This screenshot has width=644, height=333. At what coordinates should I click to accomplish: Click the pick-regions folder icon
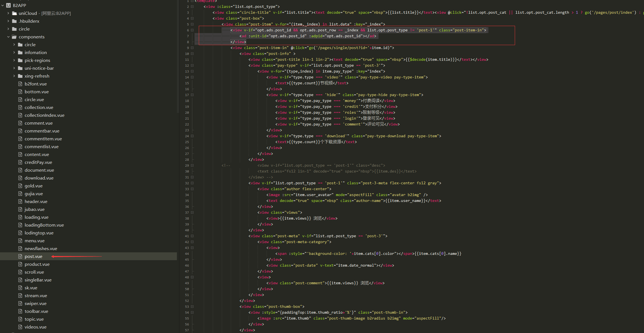click(x=20, y=60)
